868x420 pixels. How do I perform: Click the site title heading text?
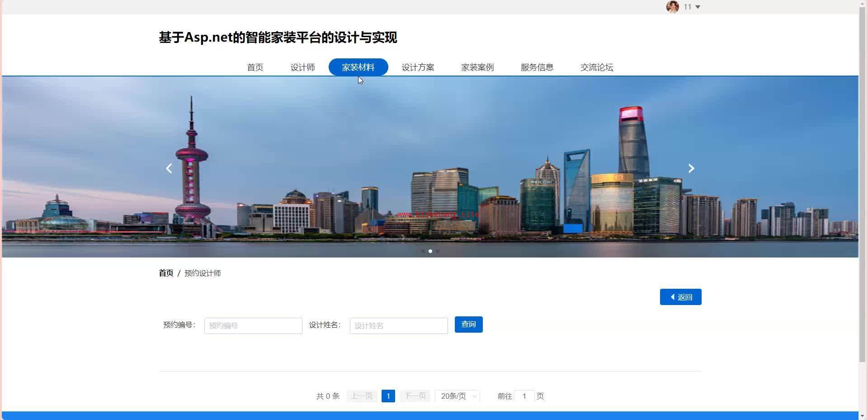[x=278, y=37]
